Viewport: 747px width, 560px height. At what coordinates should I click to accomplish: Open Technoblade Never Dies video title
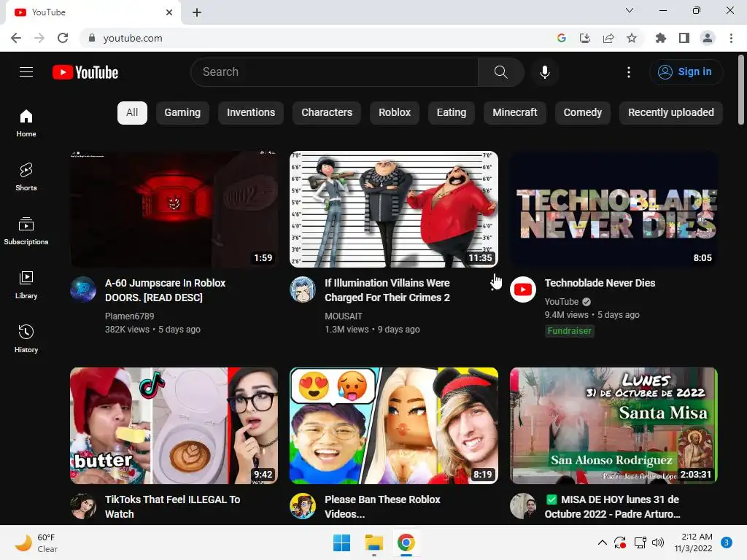tap(600, 283)
